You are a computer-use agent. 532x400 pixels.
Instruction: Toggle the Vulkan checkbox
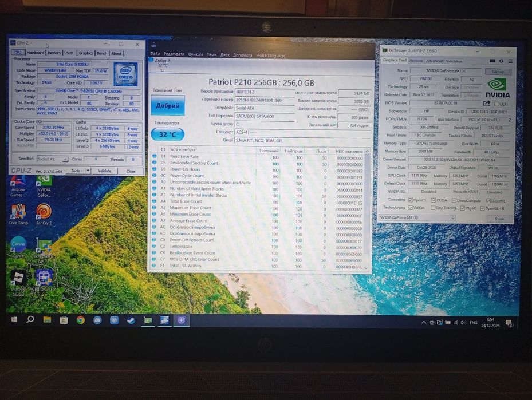pos(411,208)
